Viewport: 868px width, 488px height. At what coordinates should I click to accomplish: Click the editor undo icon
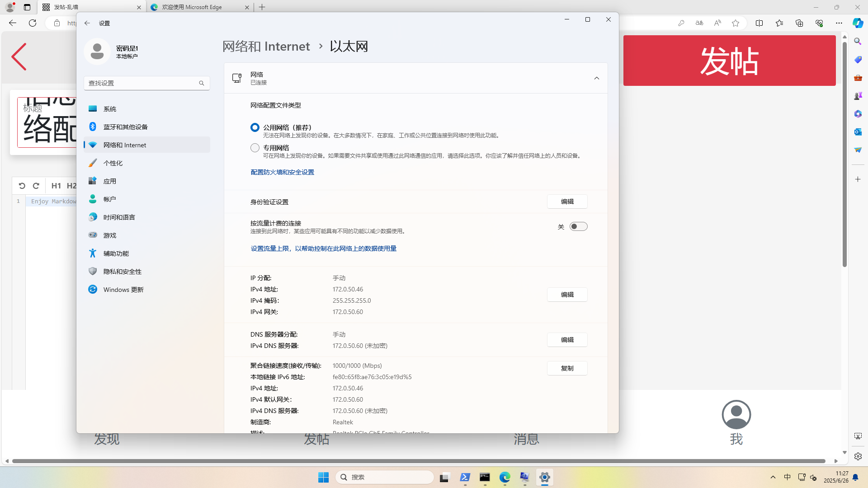[x=22, y=186]
